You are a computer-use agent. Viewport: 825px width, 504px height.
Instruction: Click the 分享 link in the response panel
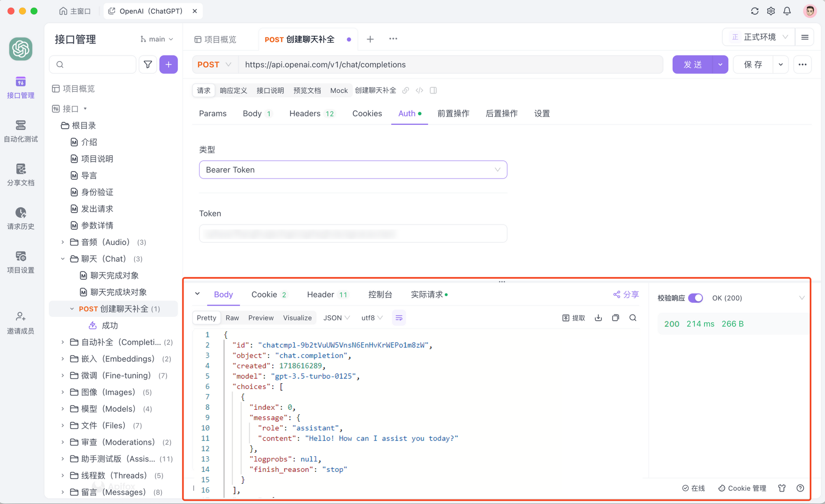tap(626, 294)
